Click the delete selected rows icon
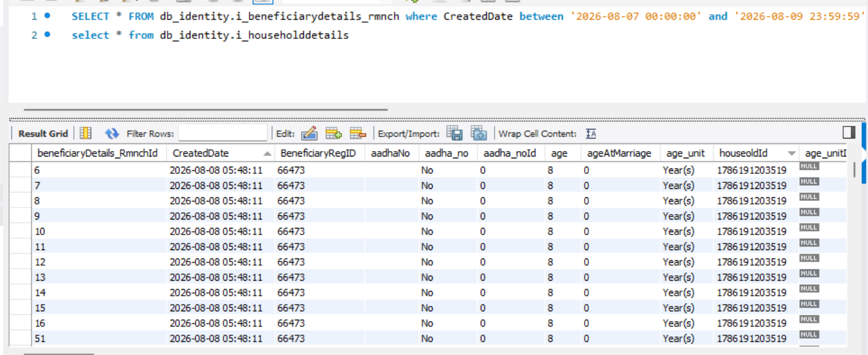This screenshot has height=355, width=868. [358, 133]
